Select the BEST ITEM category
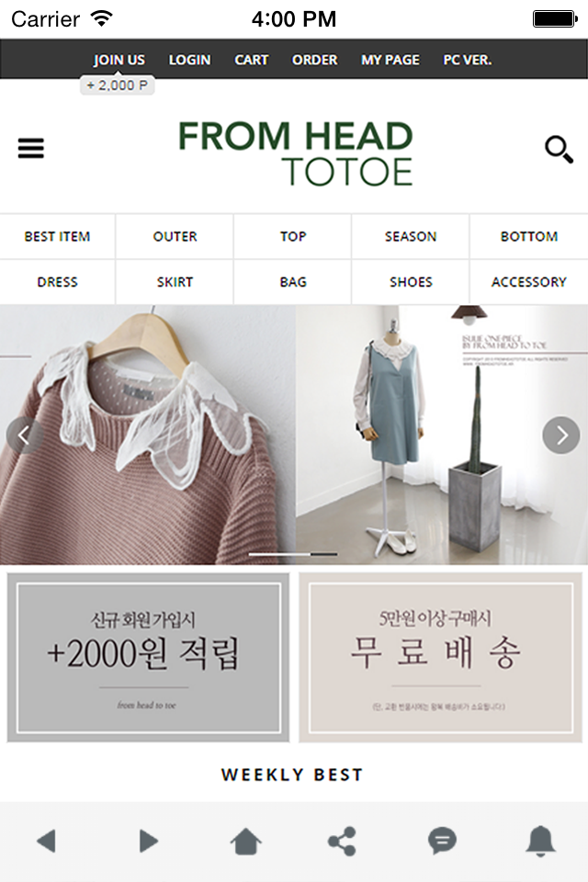Screen dimensions: 588x882 57,236
